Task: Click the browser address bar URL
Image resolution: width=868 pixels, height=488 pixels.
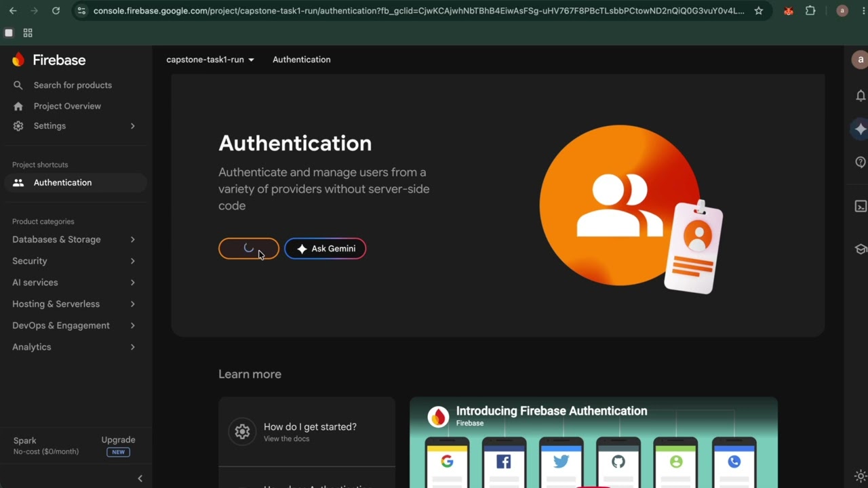Action: pos(418,11)
